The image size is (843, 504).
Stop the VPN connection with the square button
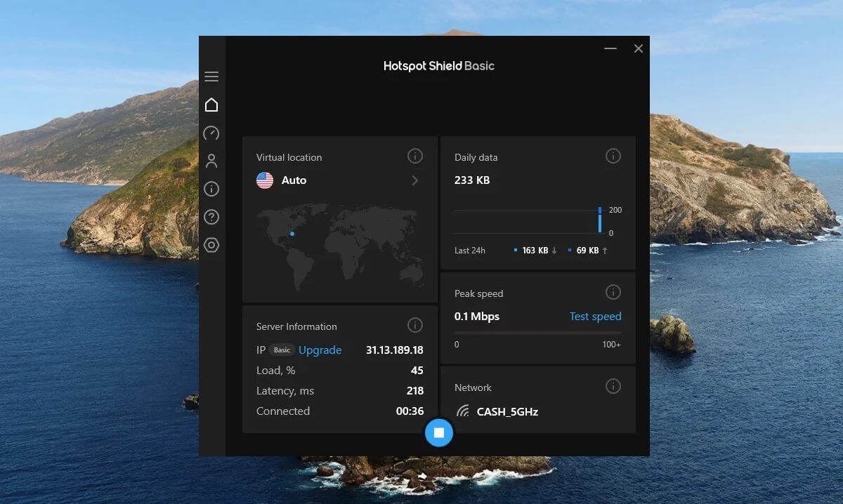point(438,432)
